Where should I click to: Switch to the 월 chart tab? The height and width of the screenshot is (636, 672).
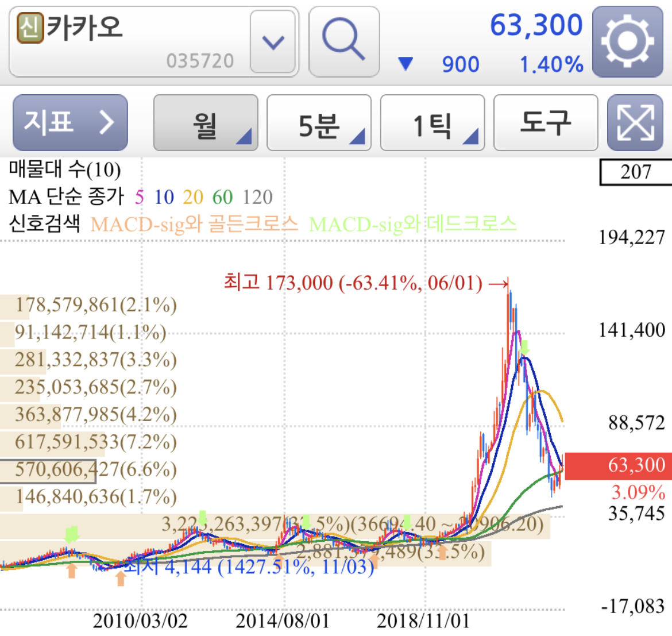pos(206,122)
